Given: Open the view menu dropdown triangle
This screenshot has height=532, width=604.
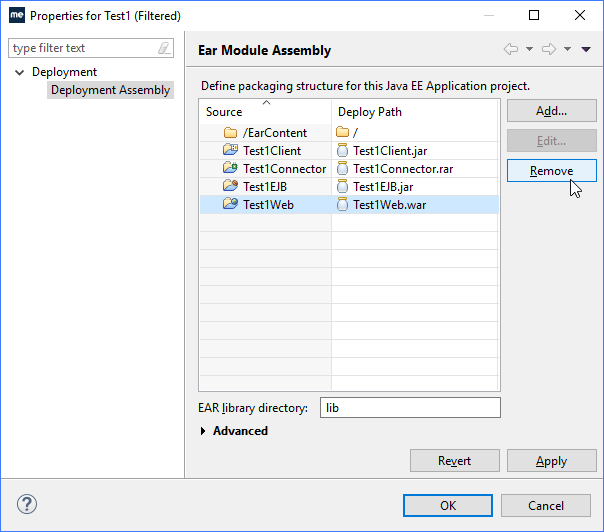Looking at the screenshot, I should tap(586, 49).
